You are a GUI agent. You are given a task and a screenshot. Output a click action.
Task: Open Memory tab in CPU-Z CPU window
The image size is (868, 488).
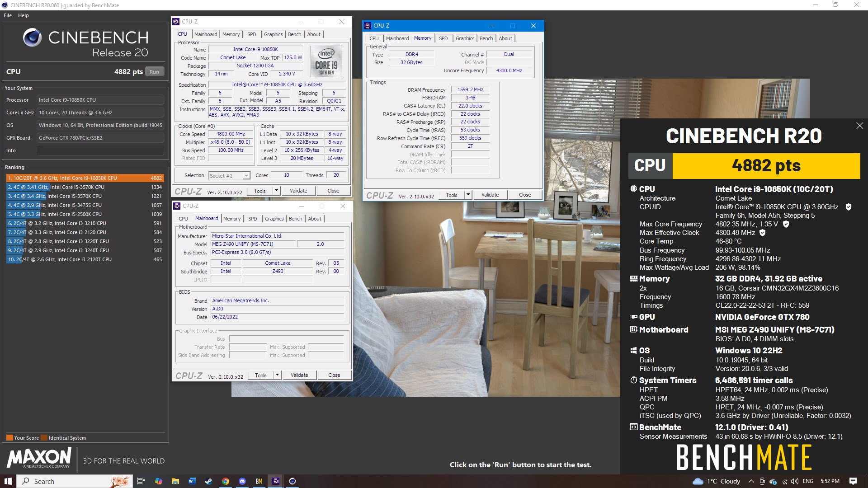click(x=231, y=34)
